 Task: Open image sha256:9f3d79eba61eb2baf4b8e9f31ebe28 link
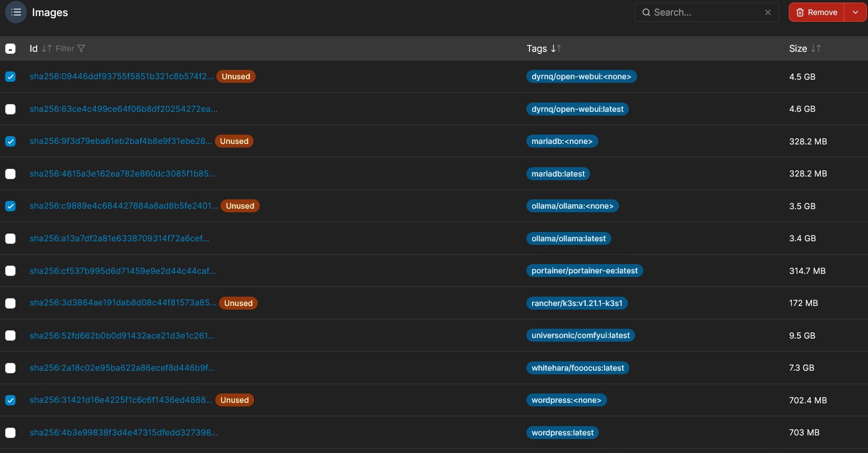tap(121, 141)
